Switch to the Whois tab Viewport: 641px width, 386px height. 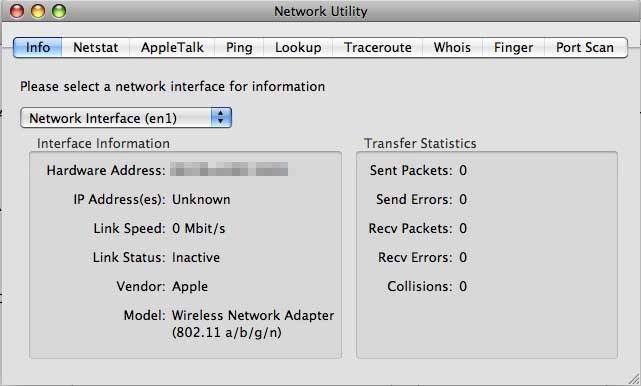[x=452, y=47]
